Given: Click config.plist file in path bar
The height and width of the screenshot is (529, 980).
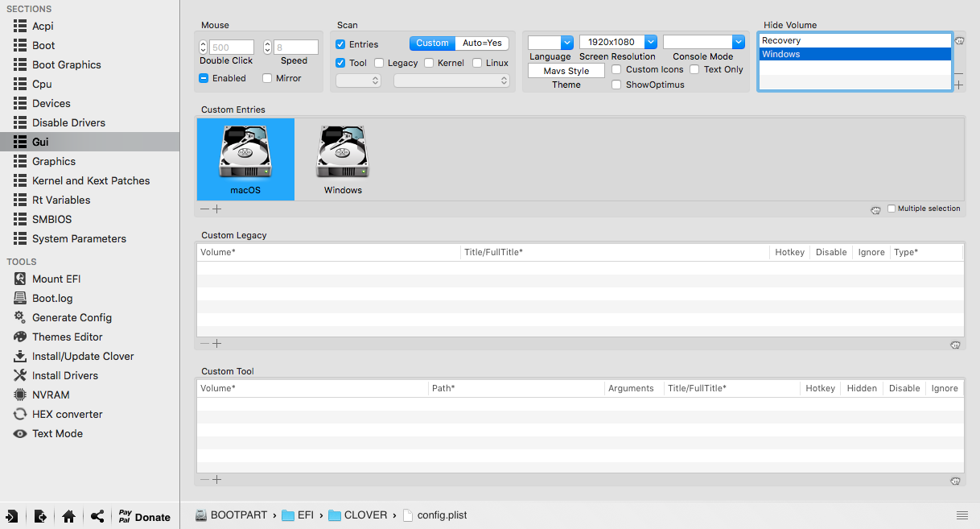Looking at the screenshot, I should [x=434, y=515].
